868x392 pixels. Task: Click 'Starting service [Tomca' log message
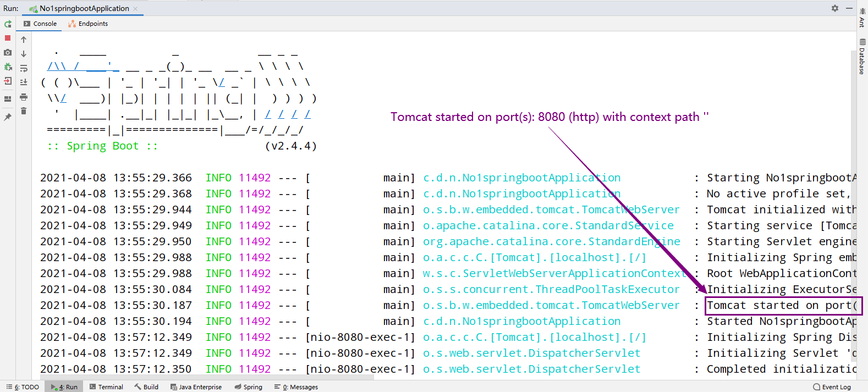click(x=781, y=225)
